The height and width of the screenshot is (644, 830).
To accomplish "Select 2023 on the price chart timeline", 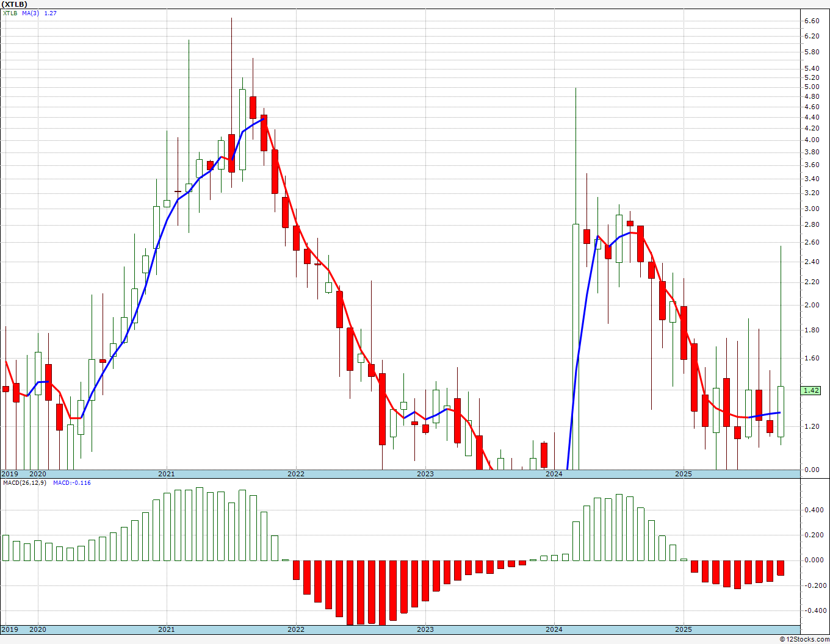I will click(x=425, y=474).
